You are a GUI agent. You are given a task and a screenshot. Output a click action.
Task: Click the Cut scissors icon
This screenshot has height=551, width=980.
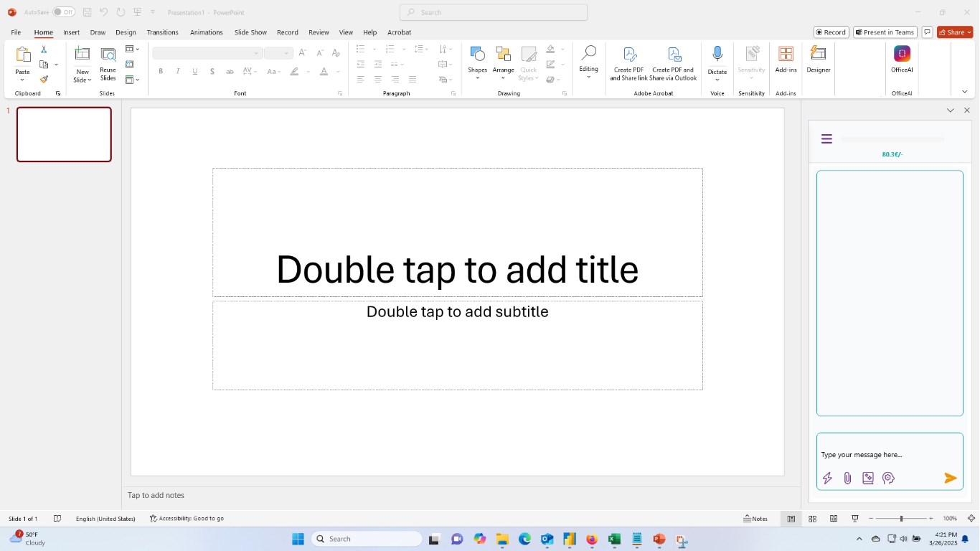tap(44, 50)
